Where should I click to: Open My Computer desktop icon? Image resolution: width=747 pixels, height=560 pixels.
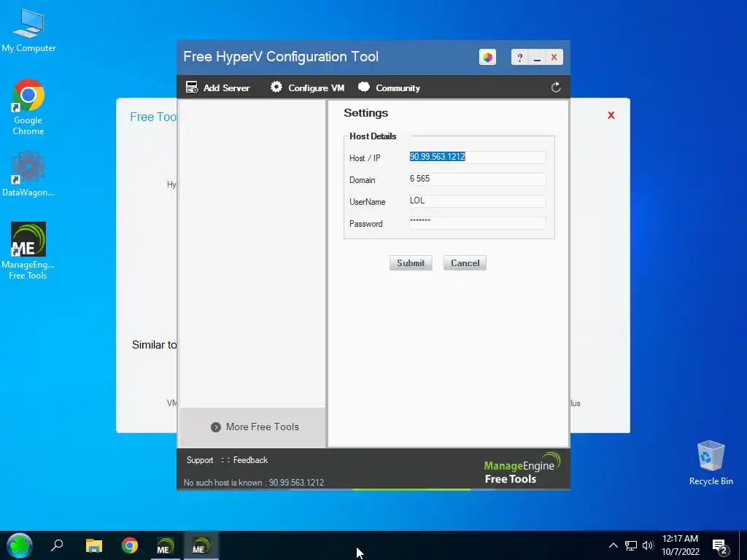(x=28, y=31)
